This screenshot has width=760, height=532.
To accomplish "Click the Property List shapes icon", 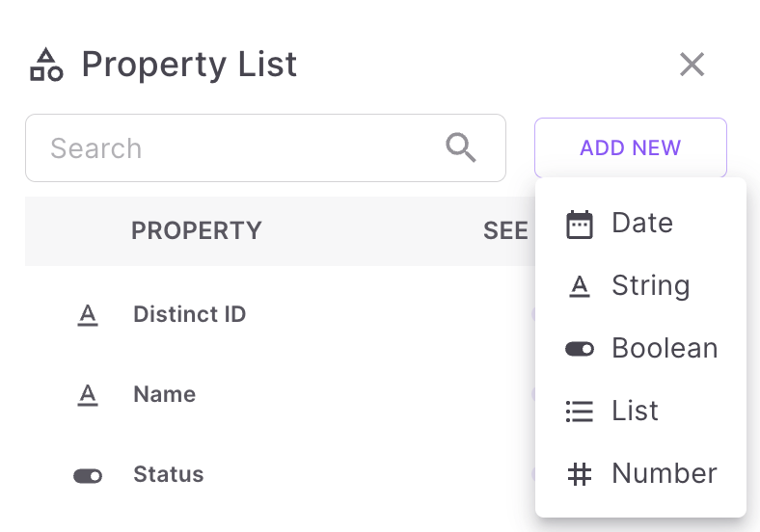I will (46, 65).
